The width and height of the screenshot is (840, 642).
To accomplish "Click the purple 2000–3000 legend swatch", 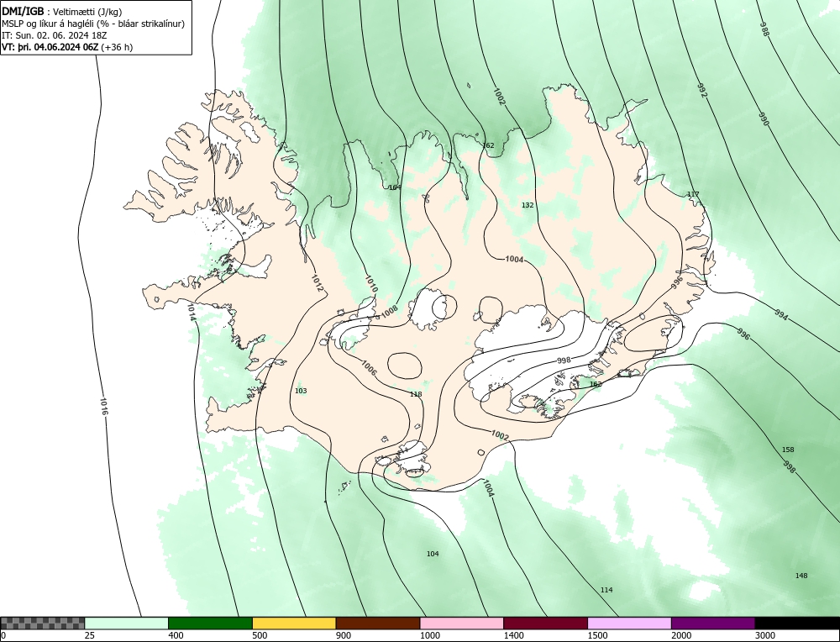I will coord(713,624).
